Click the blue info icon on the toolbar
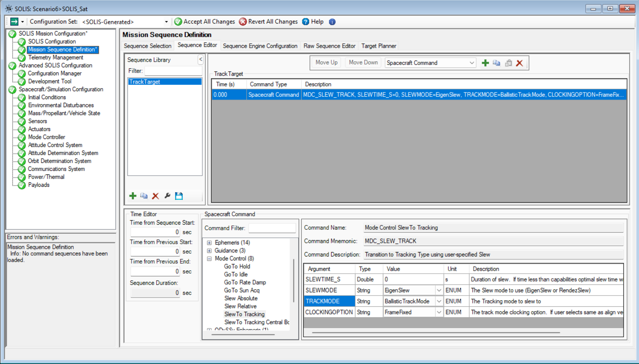 click(332, 22)
